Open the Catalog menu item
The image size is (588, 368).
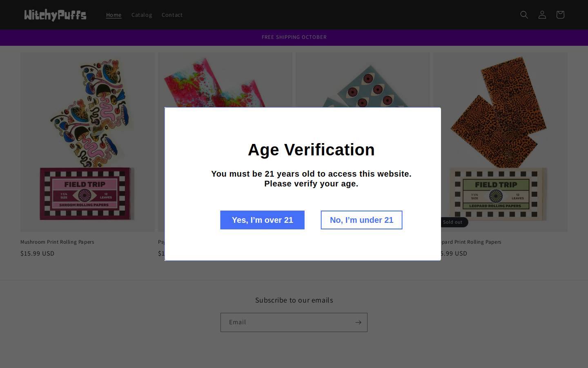[x=142, y=15]
